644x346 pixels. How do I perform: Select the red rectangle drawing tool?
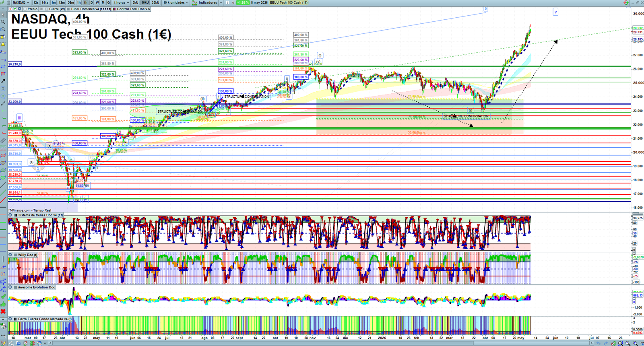click(3, 74)
